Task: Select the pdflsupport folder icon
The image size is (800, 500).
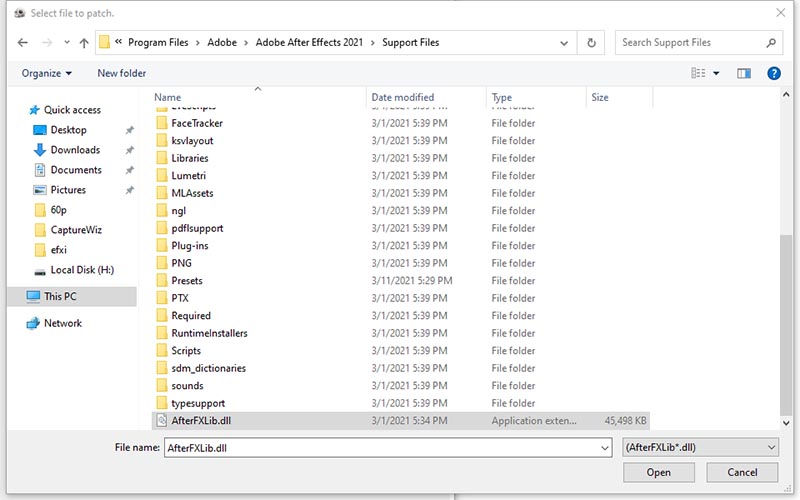Action: point(161,228)
